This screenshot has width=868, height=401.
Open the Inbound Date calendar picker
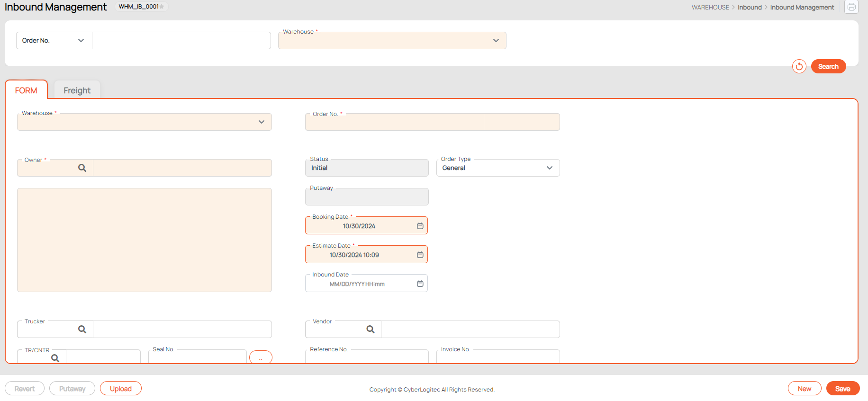pyautogui.click(x=420, y=284)
